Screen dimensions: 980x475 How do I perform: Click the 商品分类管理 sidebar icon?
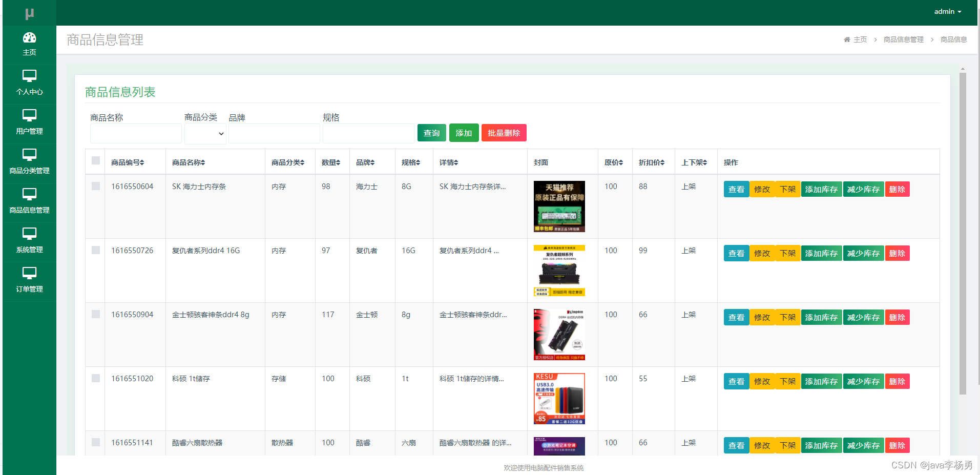pyautogui.click(x=29, y=154)
